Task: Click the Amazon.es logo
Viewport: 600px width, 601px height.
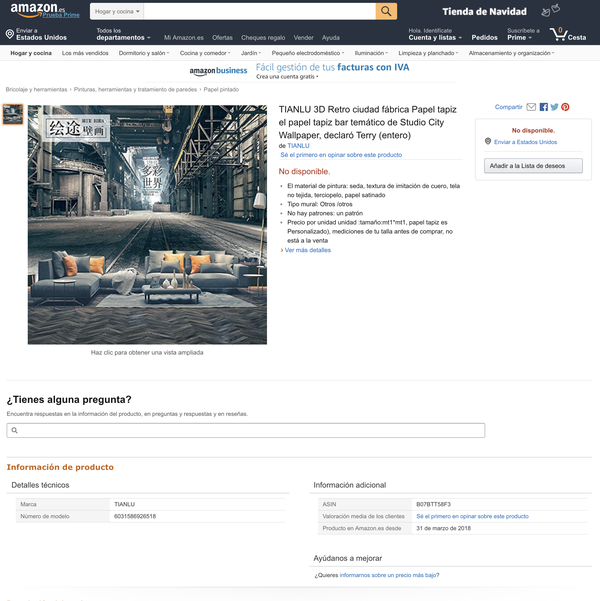Action: [x=38, y=9]
